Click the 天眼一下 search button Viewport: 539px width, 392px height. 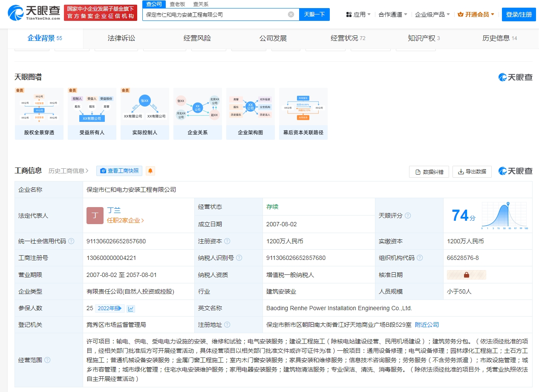click(314, 14)
